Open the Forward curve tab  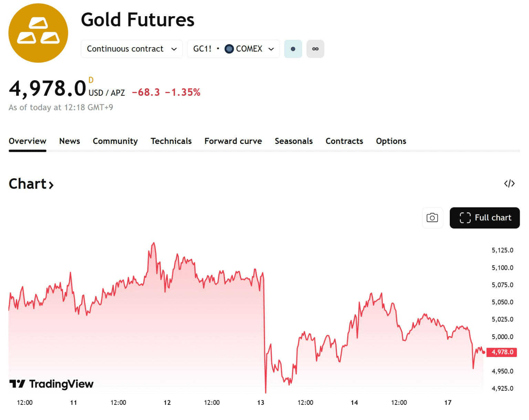click(x=233, y=141)
